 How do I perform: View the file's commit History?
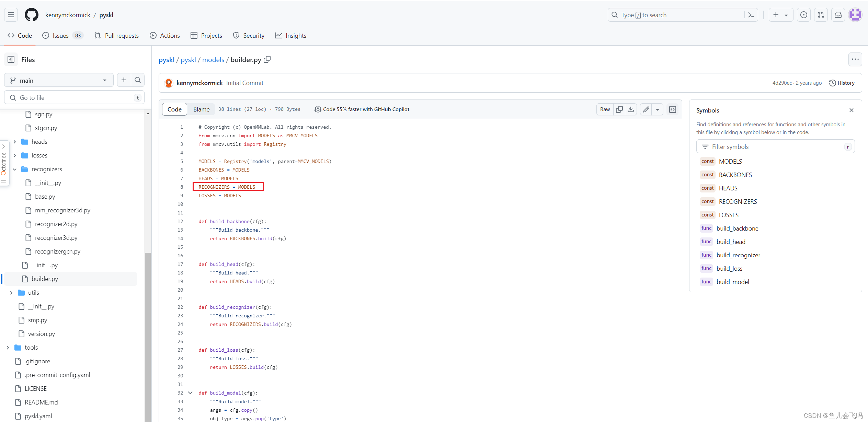[x=842, y=83]
